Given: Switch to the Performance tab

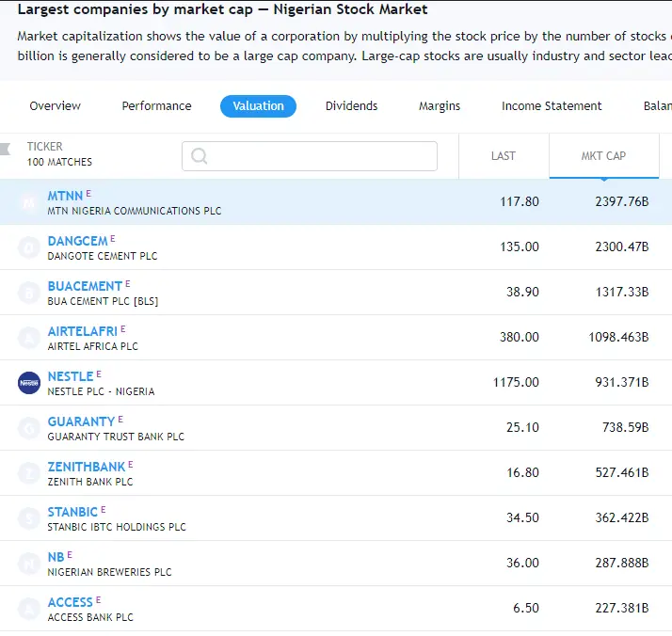Looking at the screenshot, I should point(156,105).
